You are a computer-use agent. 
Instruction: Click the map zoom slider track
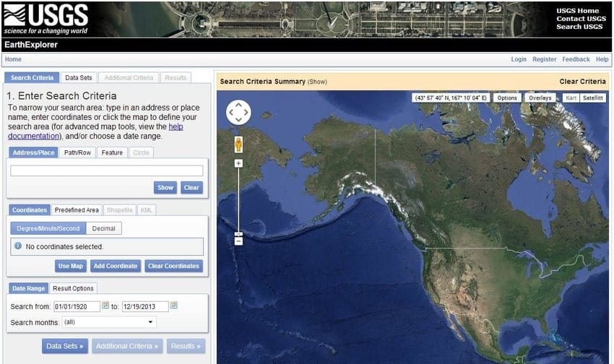point(238,202)
